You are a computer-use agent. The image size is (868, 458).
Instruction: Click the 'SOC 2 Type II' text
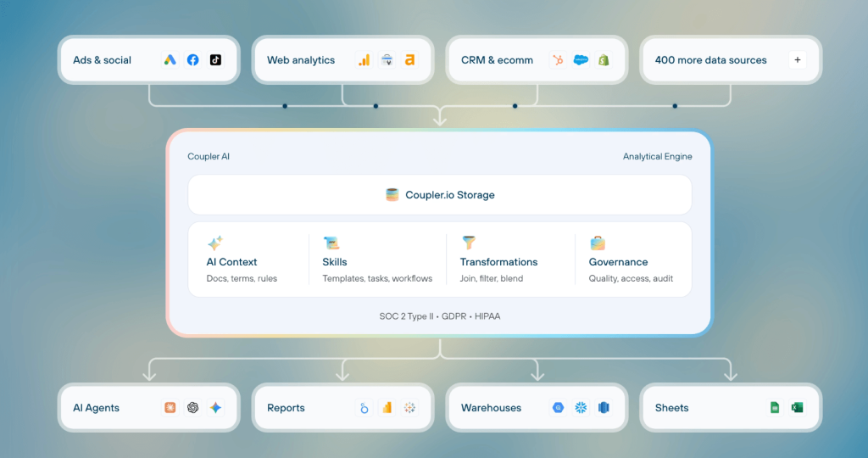tap(406, 316)
